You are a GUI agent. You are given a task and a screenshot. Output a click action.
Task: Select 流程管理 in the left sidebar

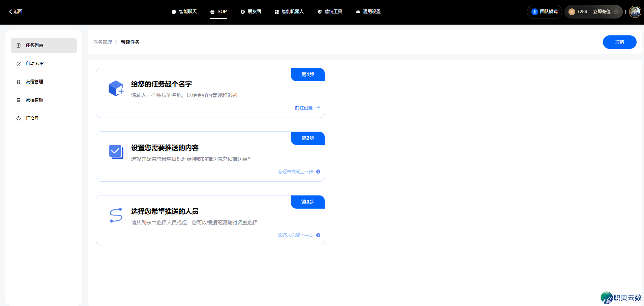click(34, 82)
